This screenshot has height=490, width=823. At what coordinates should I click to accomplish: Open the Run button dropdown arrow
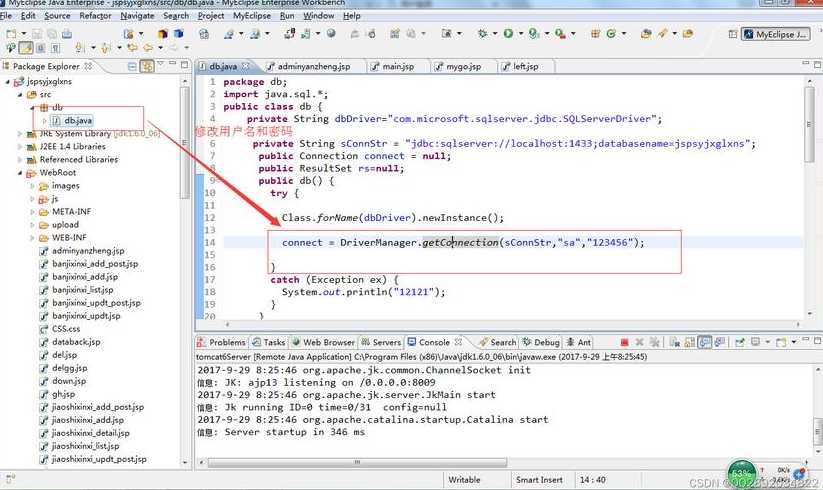point(521,34)
